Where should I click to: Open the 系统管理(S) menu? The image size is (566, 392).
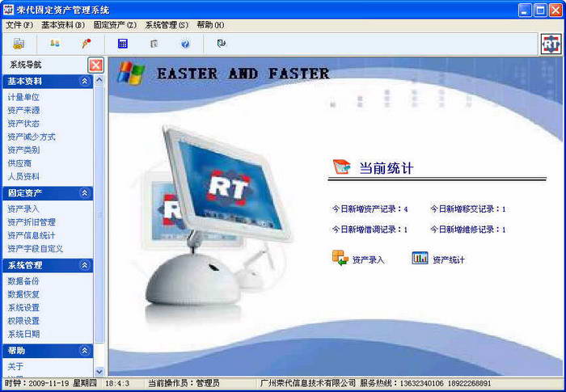coord(167,25)
